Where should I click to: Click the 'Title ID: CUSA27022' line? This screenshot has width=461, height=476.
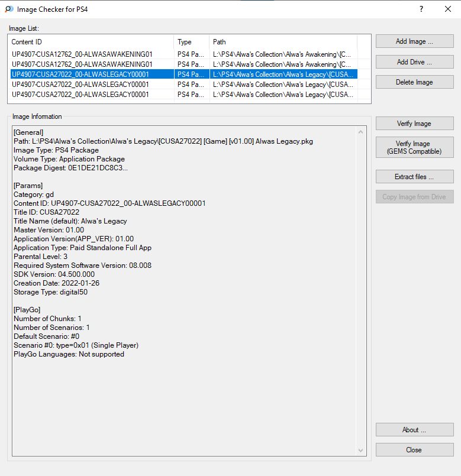(x=47, y=212)
